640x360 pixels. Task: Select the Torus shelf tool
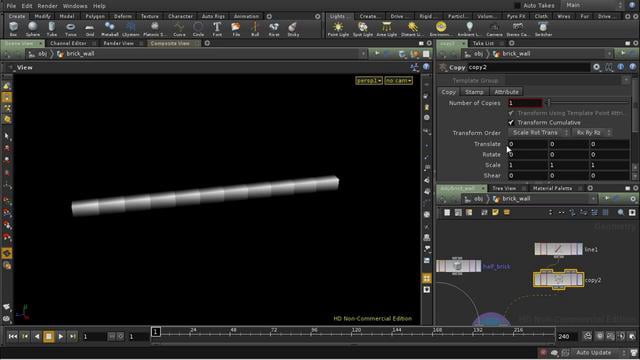click(x=71, y=29)
